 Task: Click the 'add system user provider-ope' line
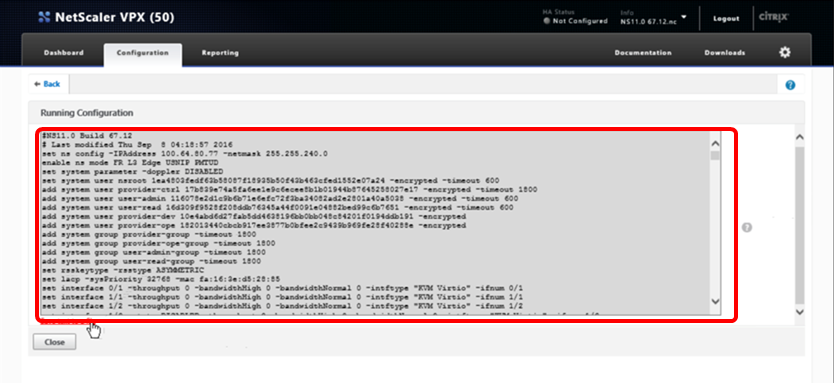coord(254,226)
